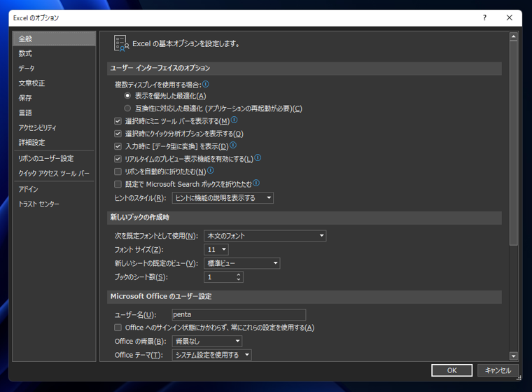Screen dimensions: 532x392
Task: Open アクセシビリティ category in sidebar
Action: [x=54, y=127]
